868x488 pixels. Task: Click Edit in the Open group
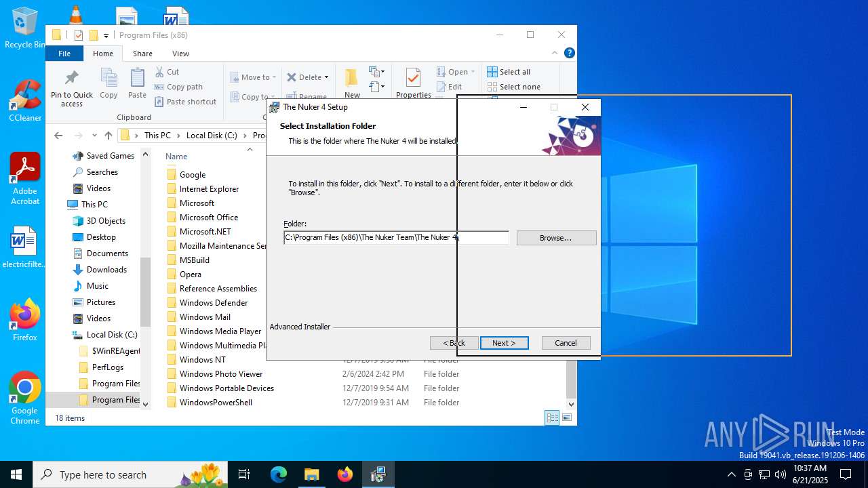[449, 87]
